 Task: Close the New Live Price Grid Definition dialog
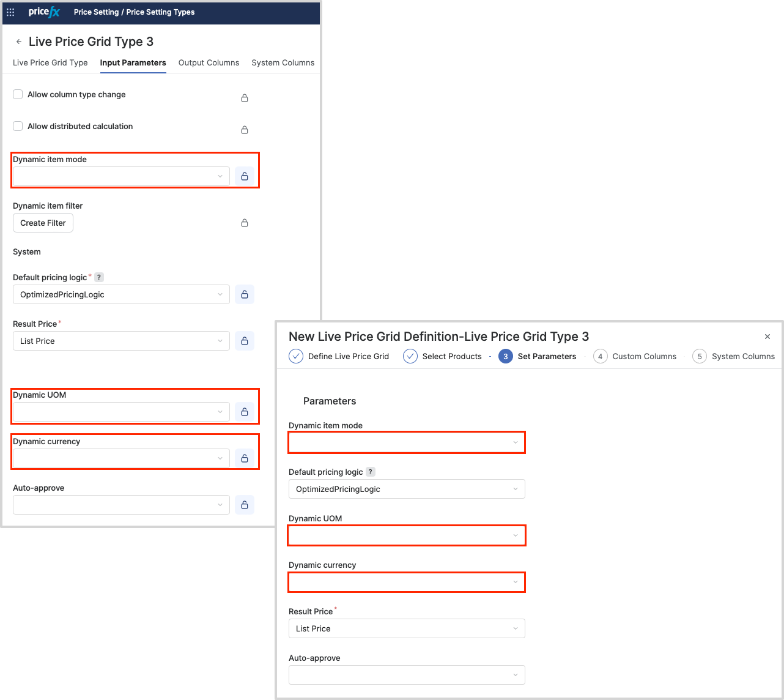coord(767,337)
